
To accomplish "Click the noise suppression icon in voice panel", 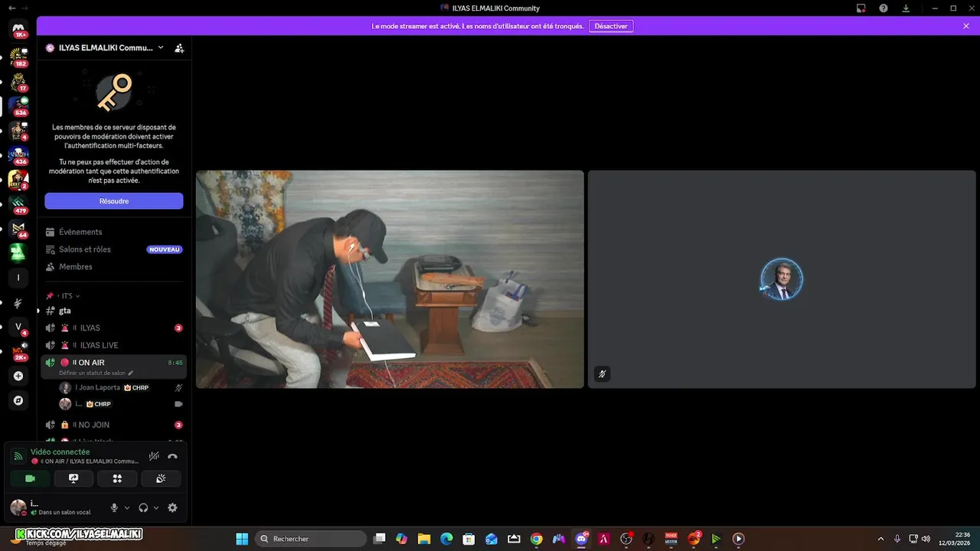I will pos(154,456).
